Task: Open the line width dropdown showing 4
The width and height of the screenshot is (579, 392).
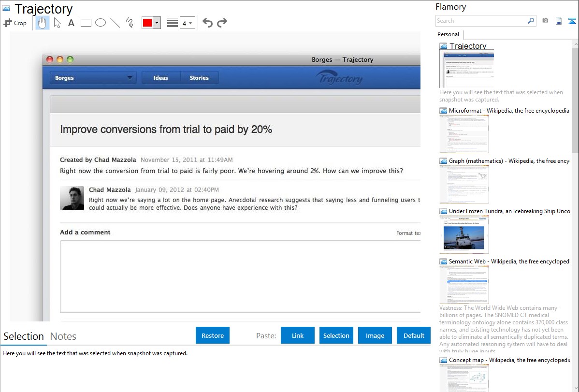Action: [188, 23]
